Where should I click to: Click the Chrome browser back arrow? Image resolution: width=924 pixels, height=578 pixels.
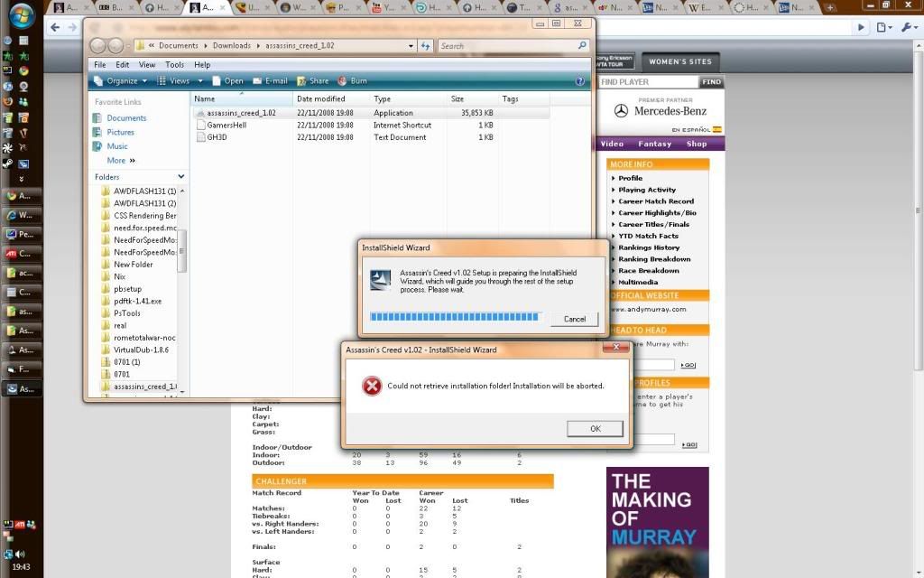pos(55,27)
